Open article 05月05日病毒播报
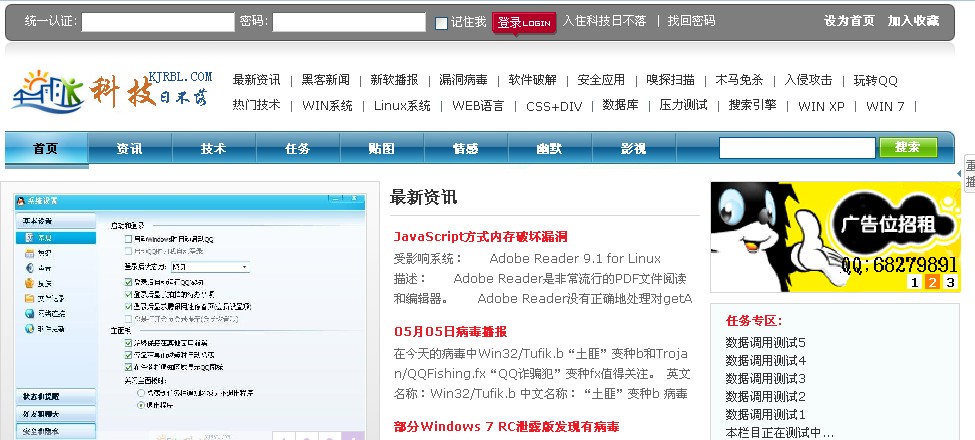The height and width of the screenshot is (440, 975). [x=450, y=331]
